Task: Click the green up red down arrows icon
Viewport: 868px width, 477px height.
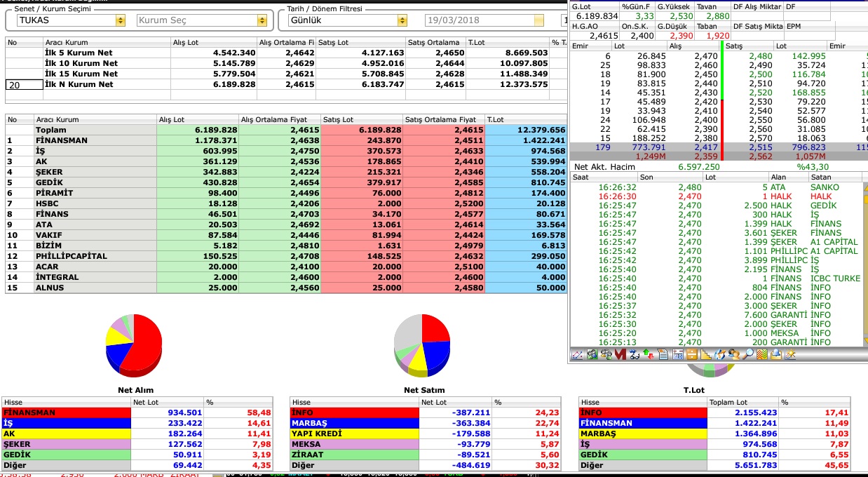Action: (x=649, y=355)
